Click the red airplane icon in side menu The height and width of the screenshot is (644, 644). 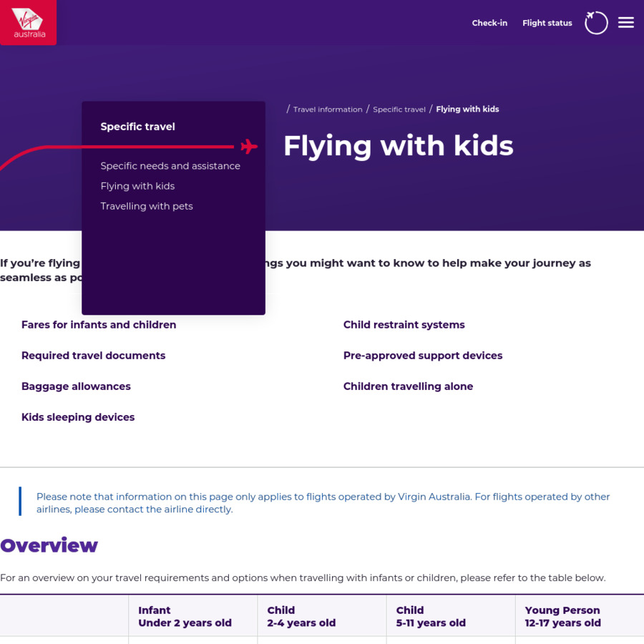pos(249,147)
